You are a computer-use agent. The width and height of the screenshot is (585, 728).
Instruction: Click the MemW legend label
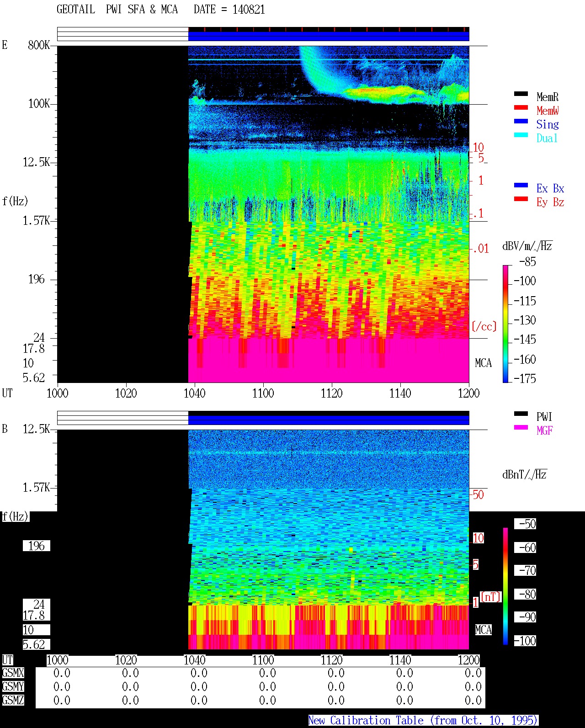tap(548, 111)
